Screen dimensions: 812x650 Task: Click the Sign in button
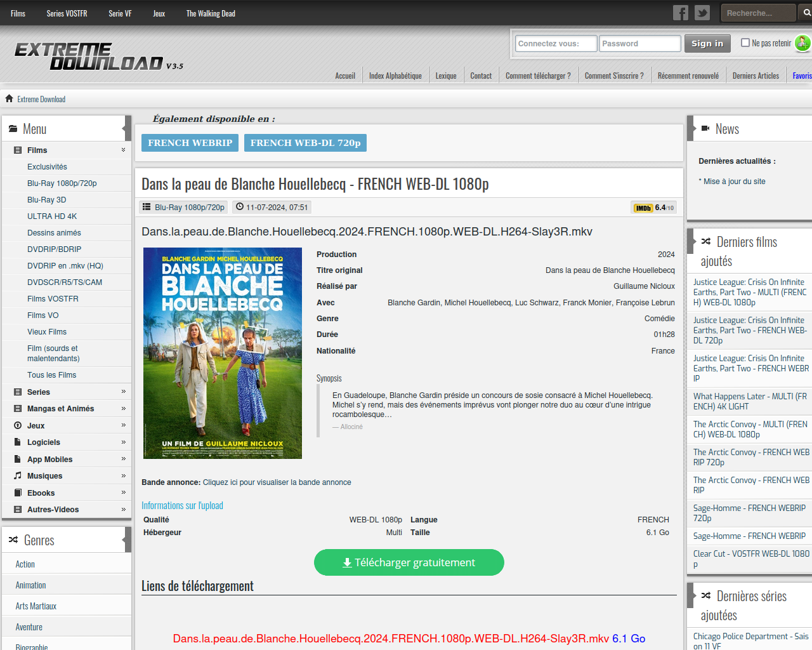point(707,43)
